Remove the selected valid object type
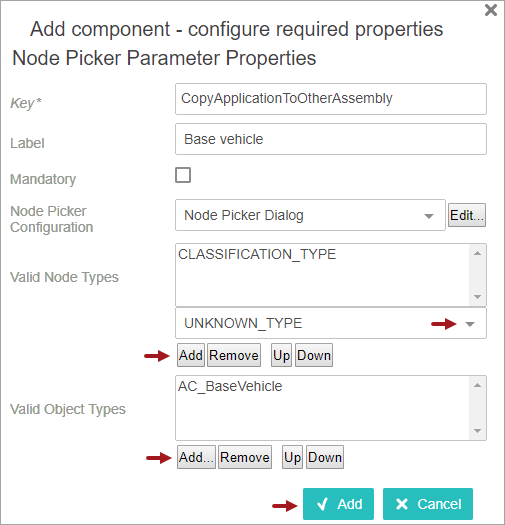 [245, 457]
